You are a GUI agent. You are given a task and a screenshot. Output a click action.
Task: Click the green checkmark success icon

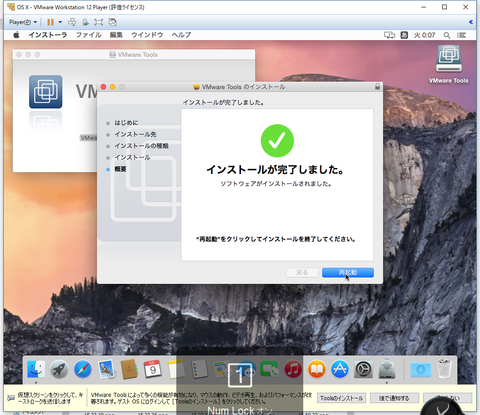(277, 141)
